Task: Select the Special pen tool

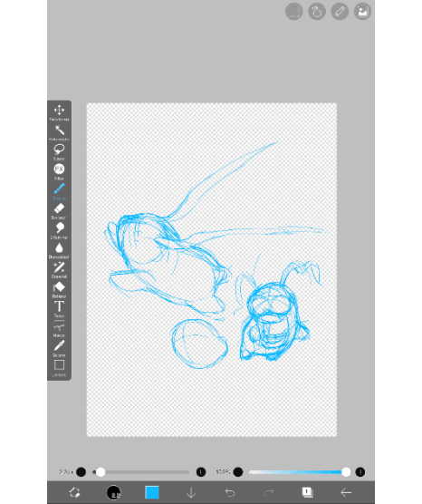Action: (59, 270)
